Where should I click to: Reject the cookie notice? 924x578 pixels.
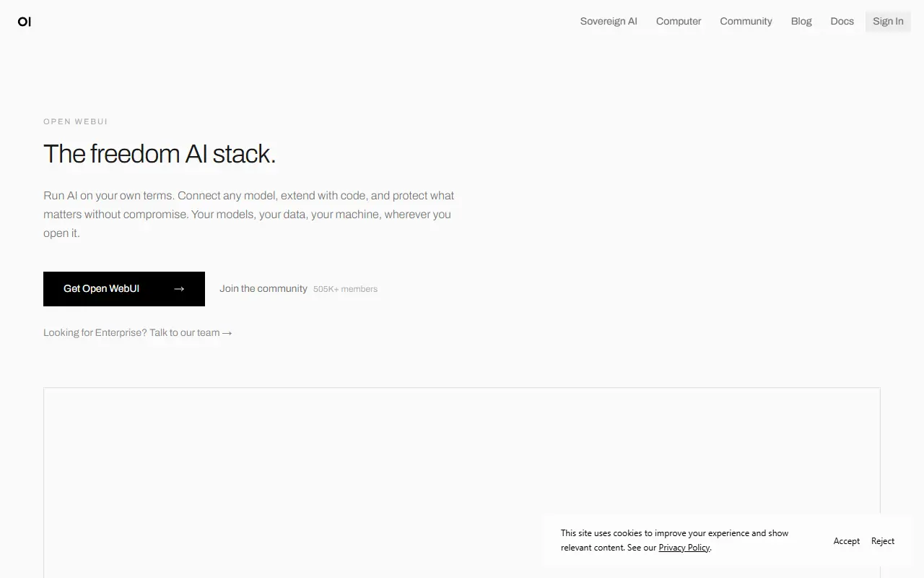[x=883, y=541]
